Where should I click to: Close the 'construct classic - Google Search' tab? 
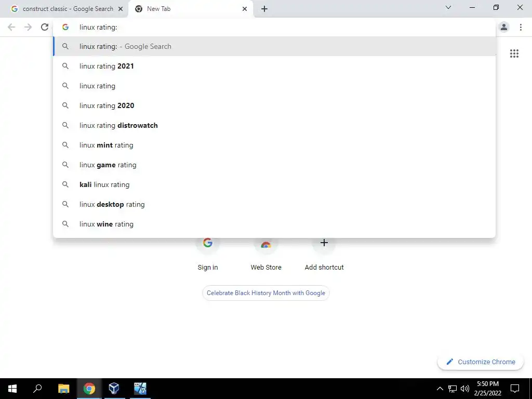coord(121,9)
